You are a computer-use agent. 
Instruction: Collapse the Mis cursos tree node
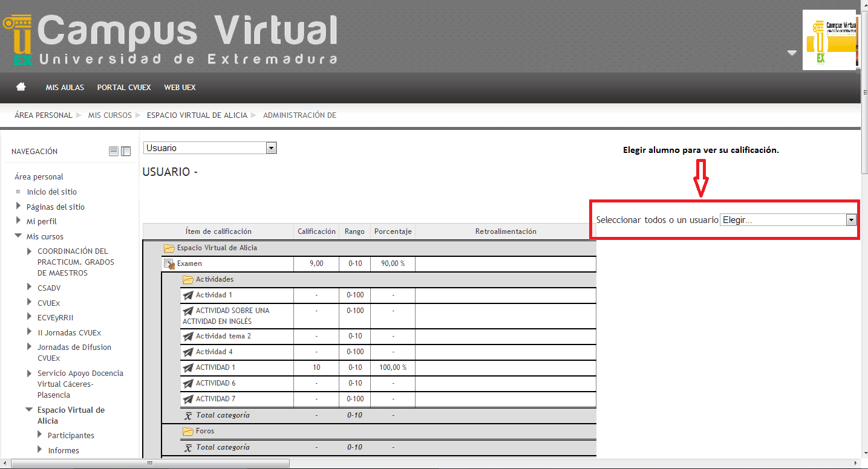[x=19, y=236]
